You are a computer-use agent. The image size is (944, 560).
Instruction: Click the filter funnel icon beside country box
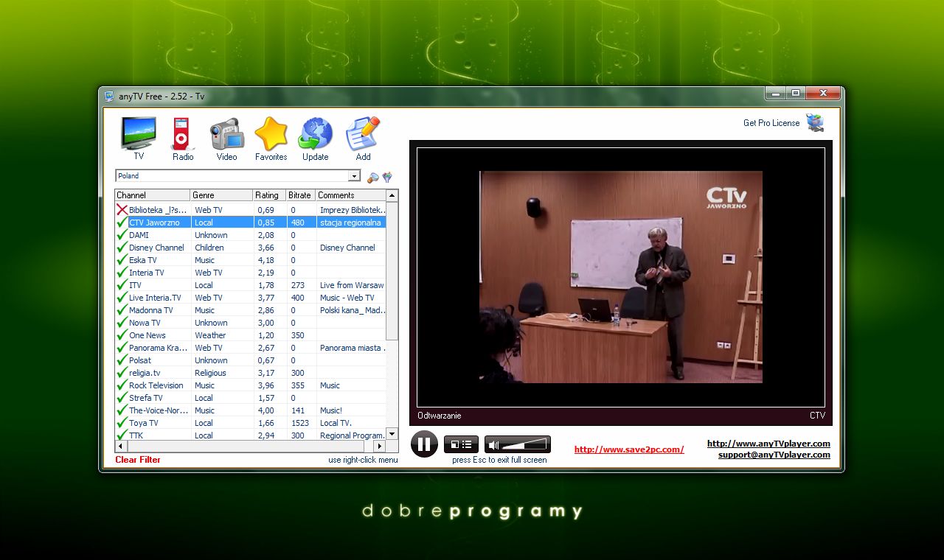(387, 177)
